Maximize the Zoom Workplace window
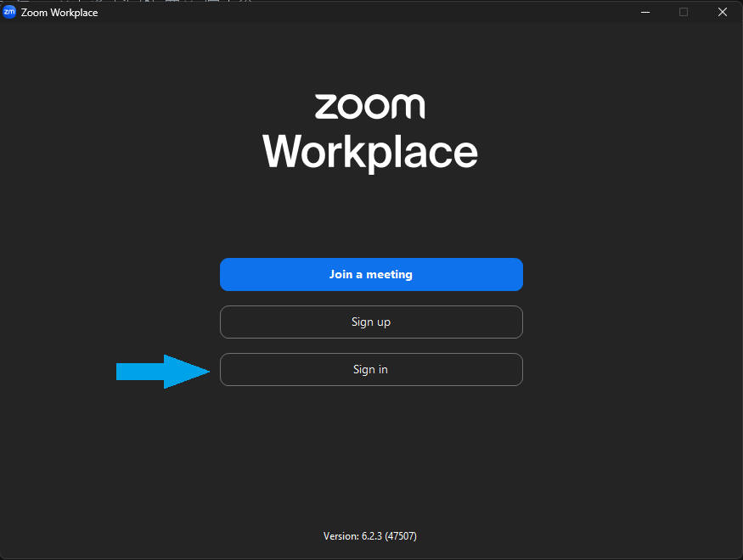 pyautogui.click(x=684, y=12)
